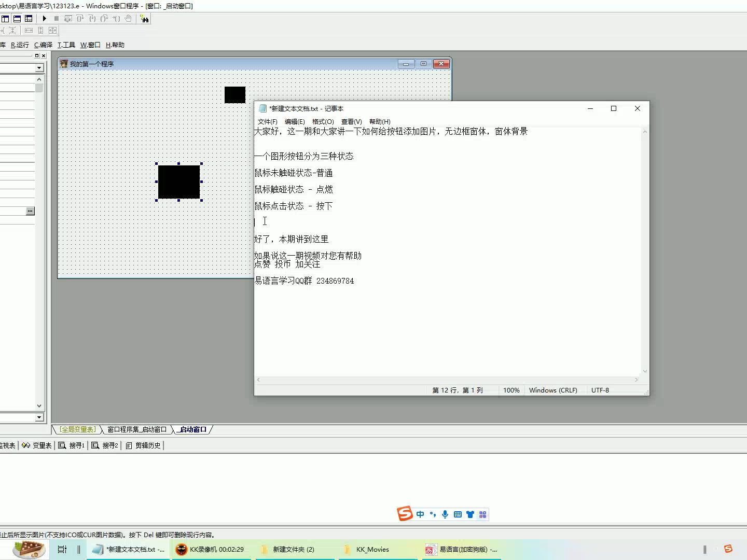Click the step into debug icon
Viewport: 747px width, 560px height.
(92, 19)
